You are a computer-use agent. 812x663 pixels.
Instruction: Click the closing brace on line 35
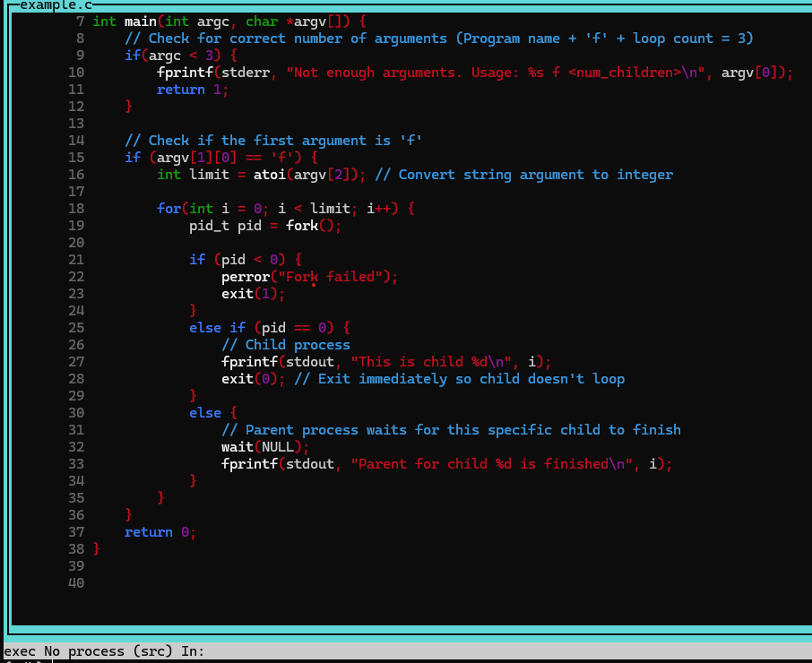(x=160, y=498)
